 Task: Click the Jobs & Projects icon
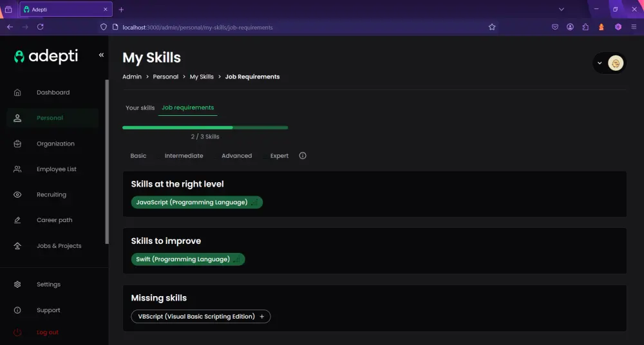click(17, 246)
